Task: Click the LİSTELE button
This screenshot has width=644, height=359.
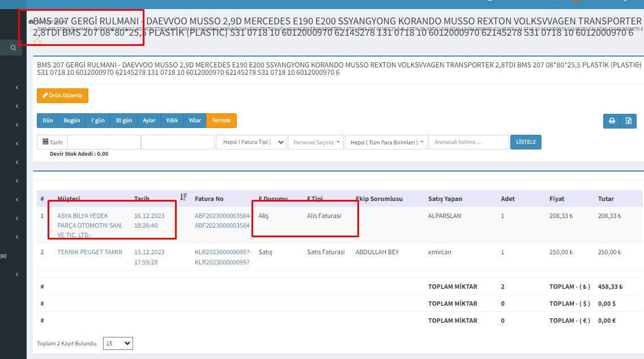Action: click(526, 142)
